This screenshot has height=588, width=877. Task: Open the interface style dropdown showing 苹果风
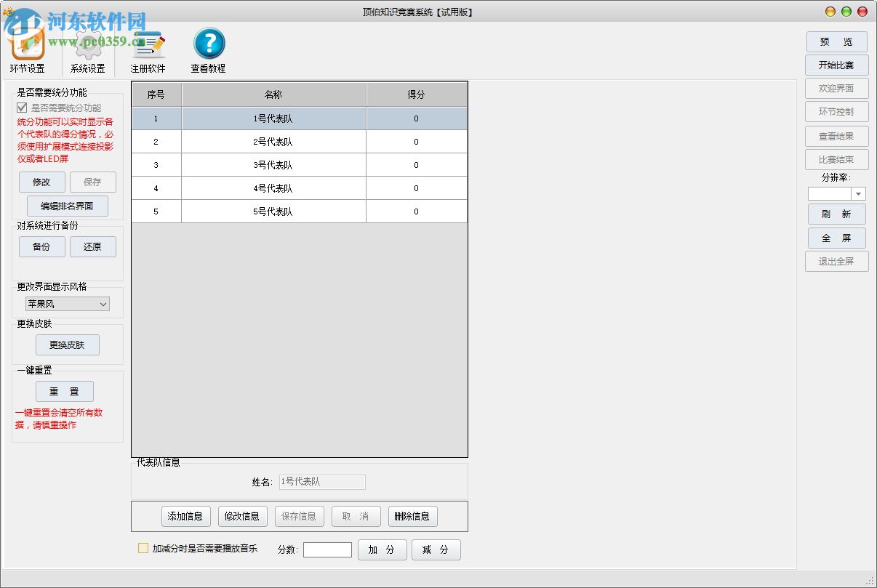(x=66, y=304)
